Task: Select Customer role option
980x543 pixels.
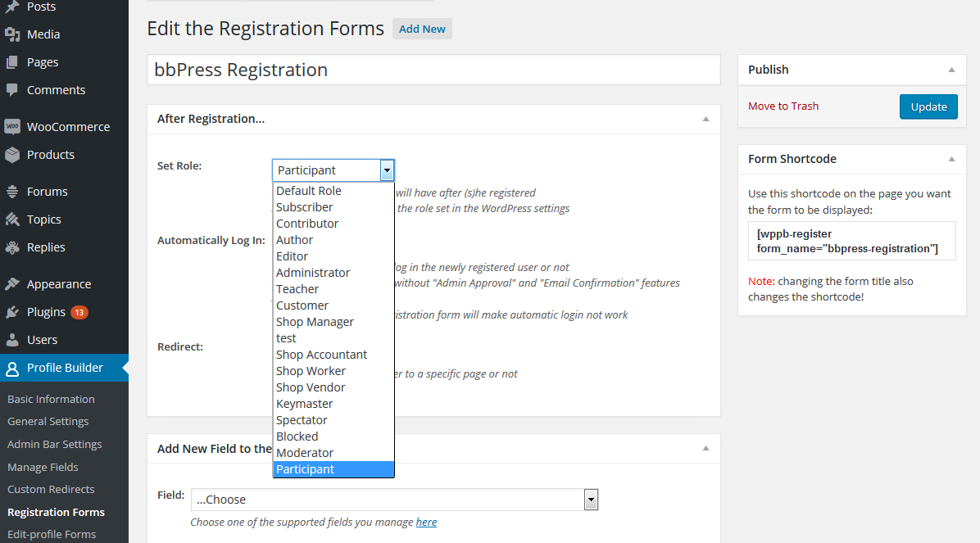Action: point(333,305)
